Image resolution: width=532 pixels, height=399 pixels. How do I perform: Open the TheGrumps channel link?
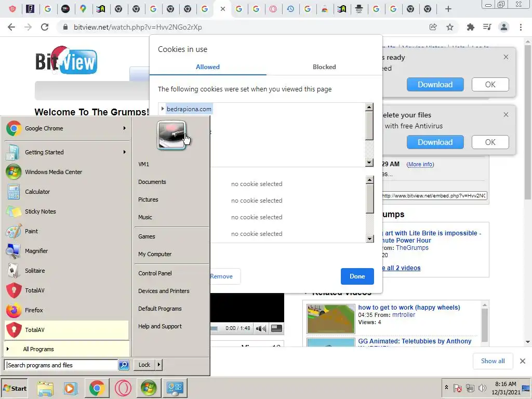[x=412, y=248]
